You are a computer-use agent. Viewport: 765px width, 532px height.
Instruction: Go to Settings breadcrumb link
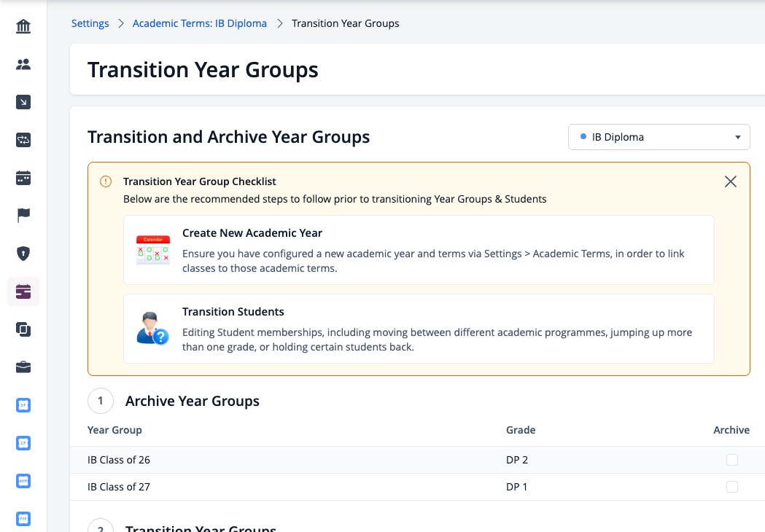click(90, 23)
